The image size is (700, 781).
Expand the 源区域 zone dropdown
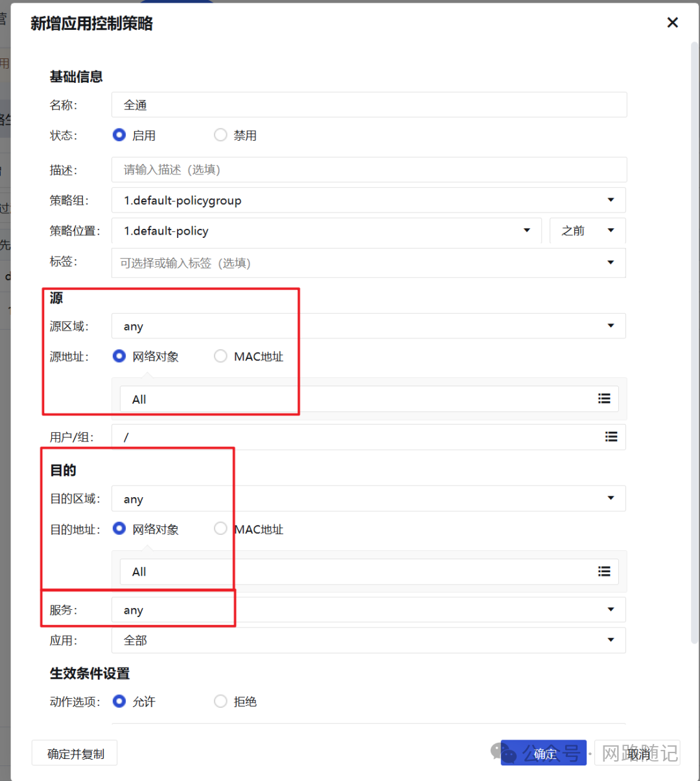(610, 325)
